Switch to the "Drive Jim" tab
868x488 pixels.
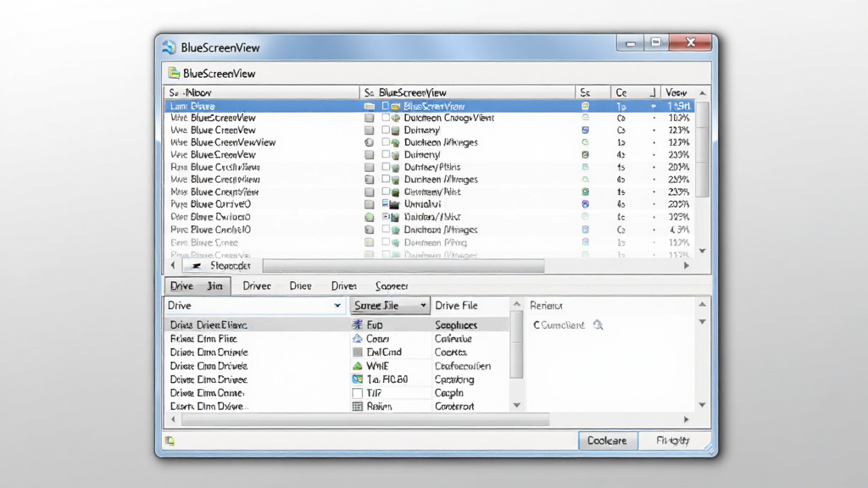point(198,286)
